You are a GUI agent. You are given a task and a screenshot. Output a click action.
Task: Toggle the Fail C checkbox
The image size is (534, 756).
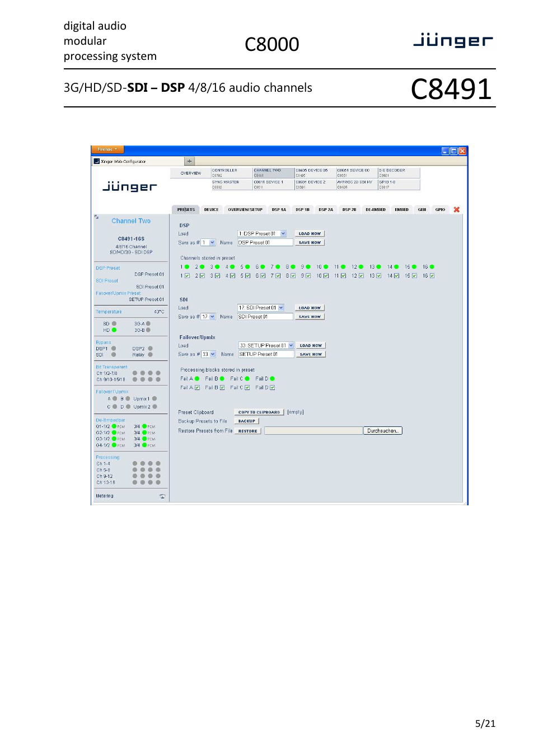pyautogui.click(x=247, y=388)
